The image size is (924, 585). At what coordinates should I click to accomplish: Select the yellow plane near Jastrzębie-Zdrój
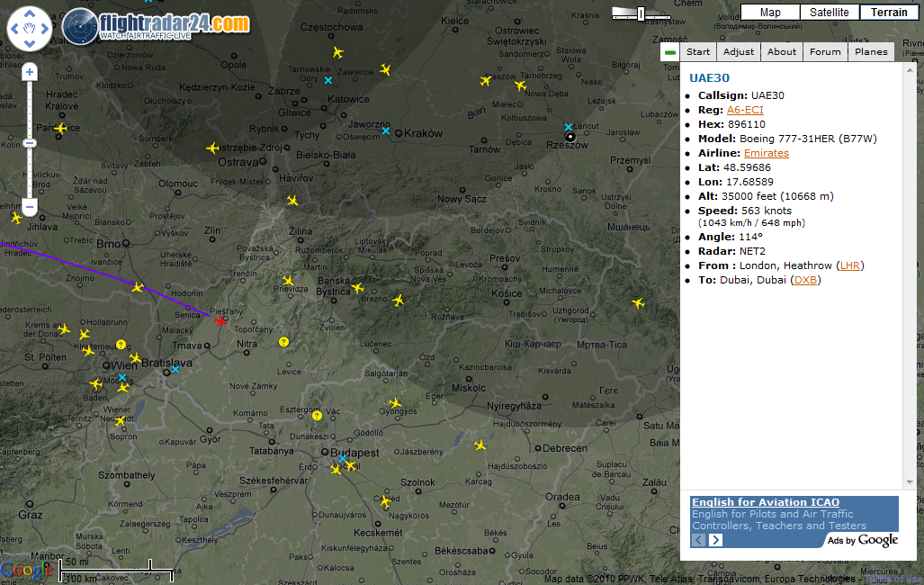[x=212, y=148]
